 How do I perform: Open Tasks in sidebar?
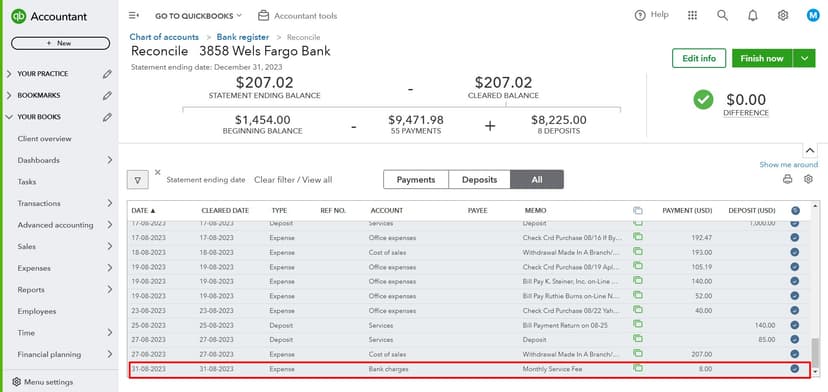(x=26, y=182)
